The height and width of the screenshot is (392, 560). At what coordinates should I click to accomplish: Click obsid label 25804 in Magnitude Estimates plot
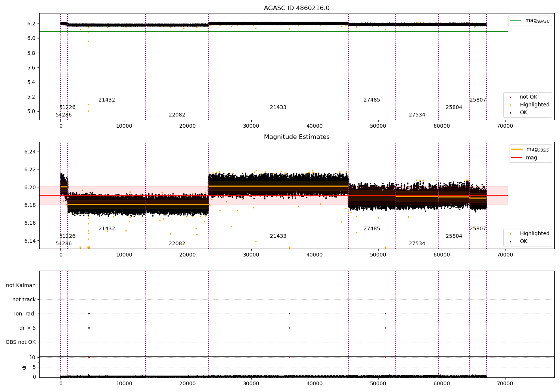(454, 236)
